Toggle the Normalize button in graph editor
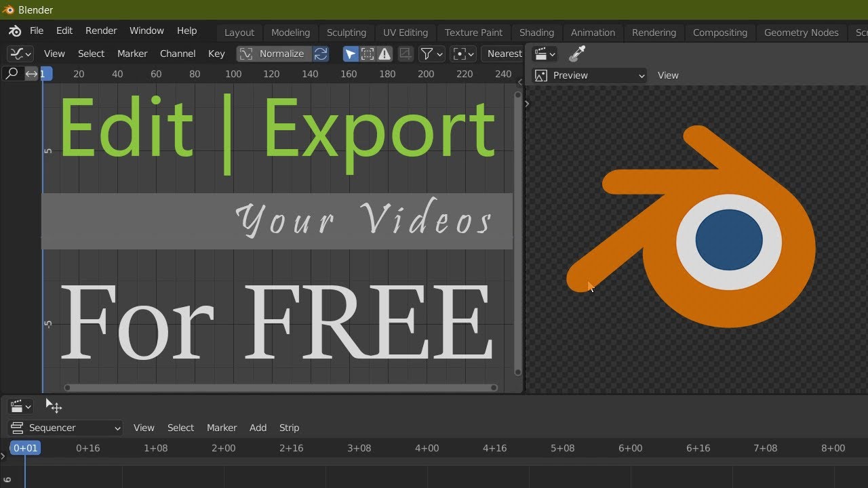 [274, 54]
